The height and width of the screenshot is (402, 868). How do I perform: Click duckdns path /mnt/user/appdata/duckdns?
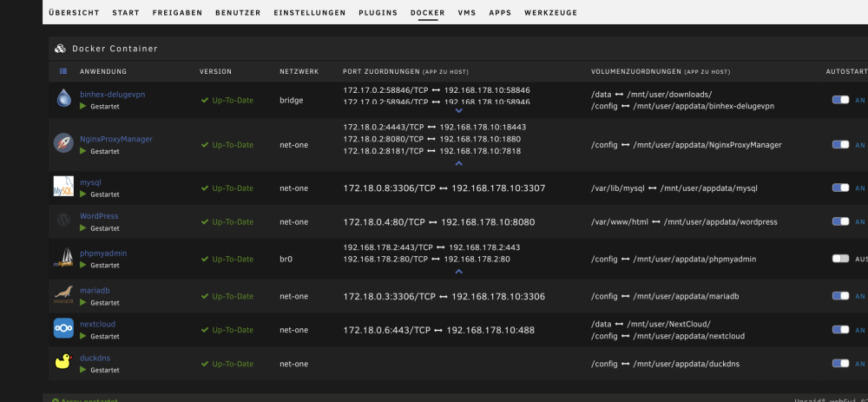[x=687, y=364]
